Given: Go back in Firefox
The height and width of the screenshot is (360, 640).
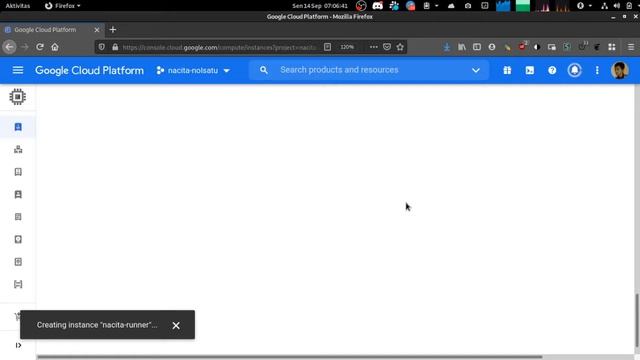Looking at the screenshot, I should pos(9,47).
